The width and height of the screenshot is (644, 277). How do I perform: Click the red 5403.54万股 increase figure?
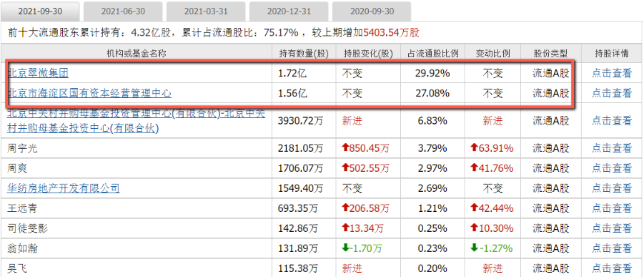coord(391,33)
